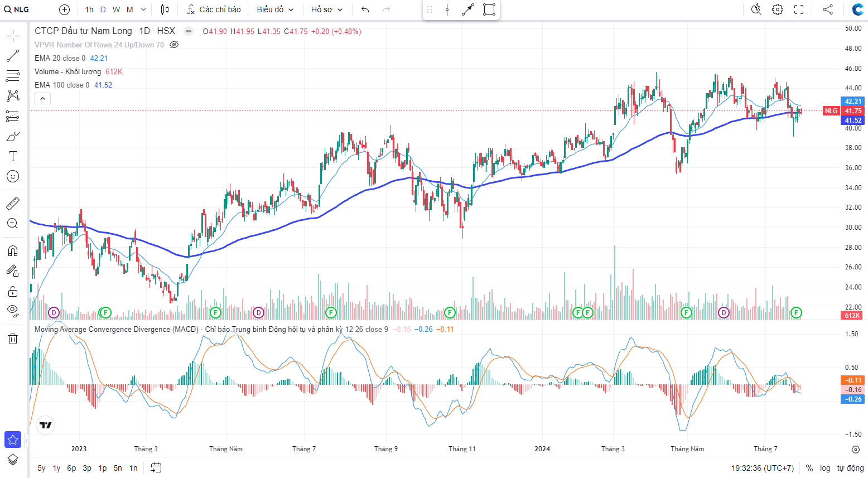The height and width of the screenshot is (478, 868).
Task: Select the Volume - Khối lượng legend
Action: pyautogui.click(x=68, y=71)
